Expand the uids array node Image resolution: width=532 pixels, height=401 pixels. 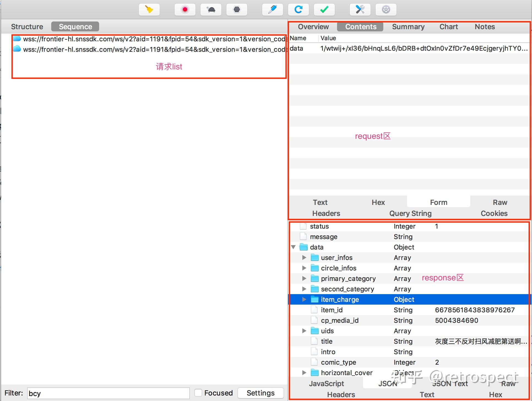coord(304,331)
